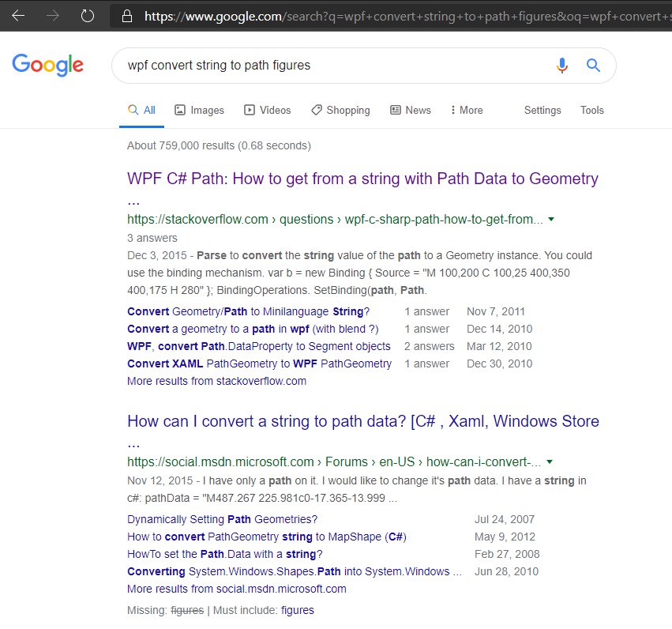Open Convert XAML PathGeometry to WPF PathGeometry
The height and width of the screenshot is (629, 672).
[x=259, y=363]
